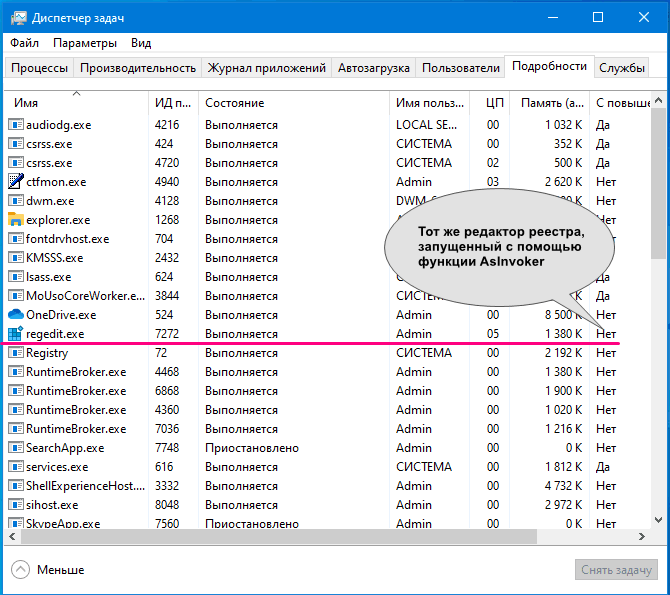Click the vertical scrollbar thumb
The width and height of the screenshot is (670, 595).
pos(658,184)
